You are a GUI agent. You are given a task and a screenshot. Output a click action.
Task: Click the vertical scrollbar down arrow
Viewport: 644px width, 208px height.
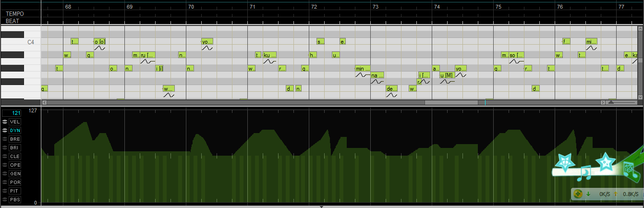click(641, 97)
